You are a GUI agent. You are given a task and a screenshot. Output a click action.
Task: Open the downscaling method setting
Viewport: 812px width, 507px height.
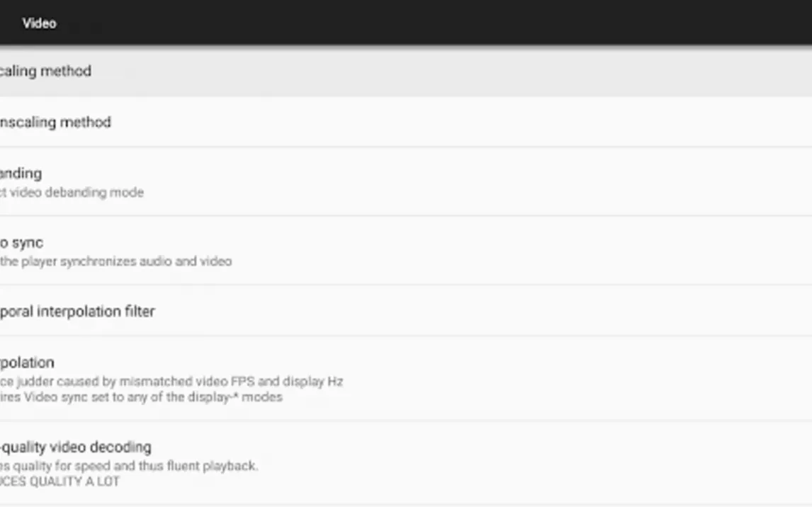tap(56, 122)
